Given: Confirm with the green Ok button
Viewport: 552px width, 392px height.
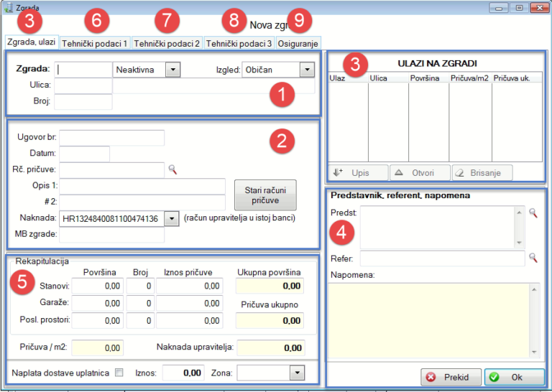Looking at the screenshot, I should pos(514,377).
